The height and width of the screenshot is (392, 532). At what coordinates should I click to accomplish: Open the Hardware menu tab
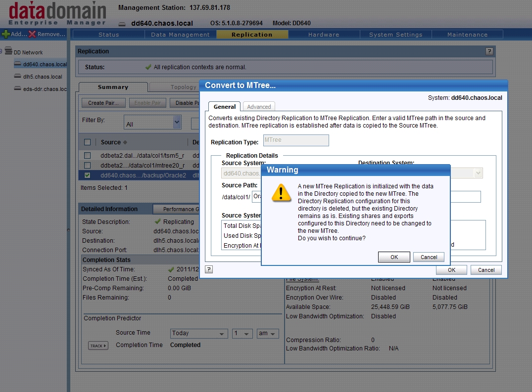324,35
